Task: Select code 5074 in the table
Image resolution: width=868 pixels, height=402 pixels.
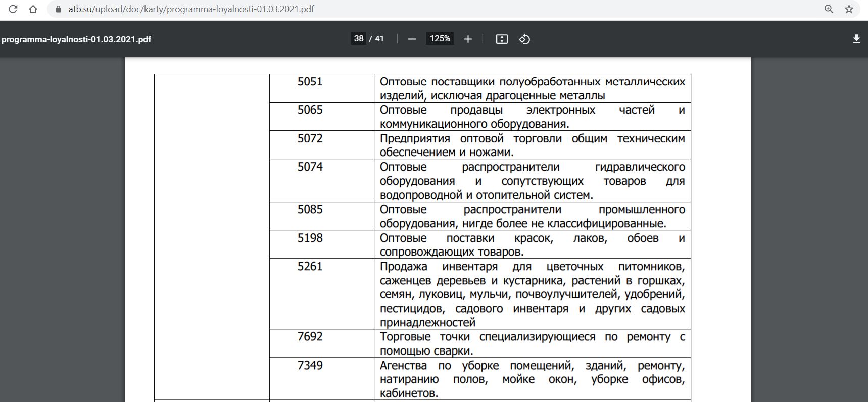Action: (310, 167)
